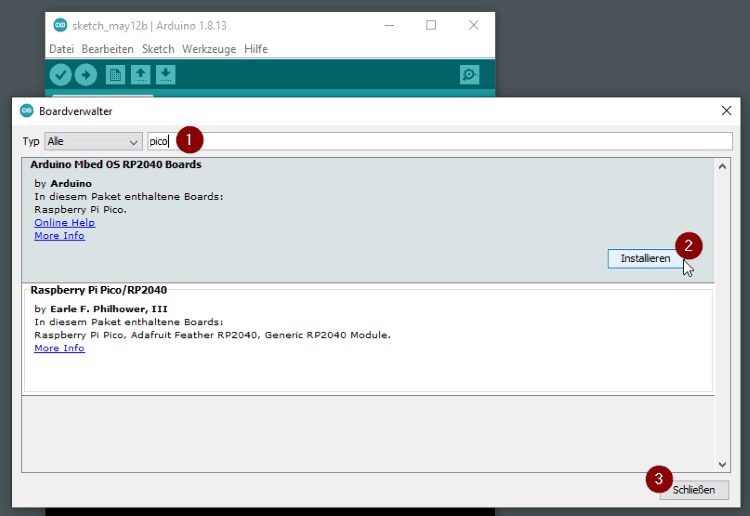Open the Werkzeuge menu

(208, 49)
